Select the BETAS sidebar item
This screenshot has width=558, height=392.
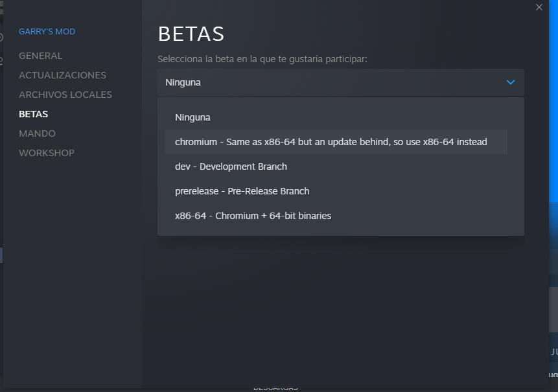point(34,114)
